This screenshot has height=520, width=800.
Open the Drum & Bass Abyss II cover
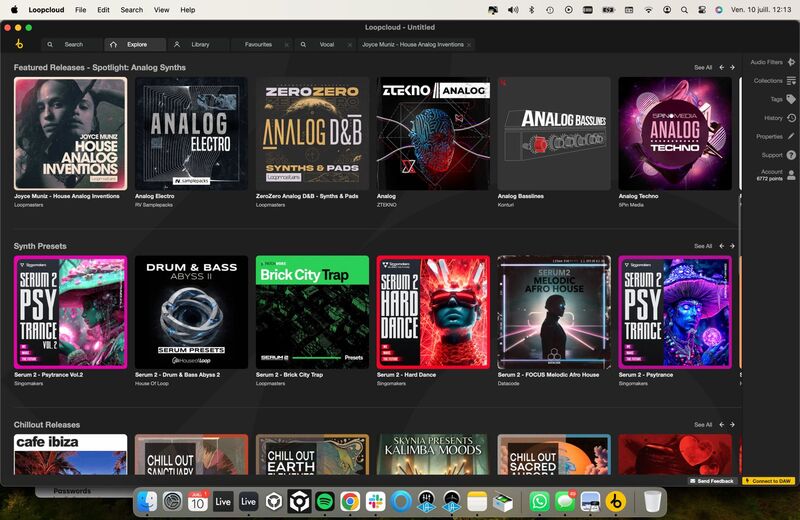(x=191, y=312)
